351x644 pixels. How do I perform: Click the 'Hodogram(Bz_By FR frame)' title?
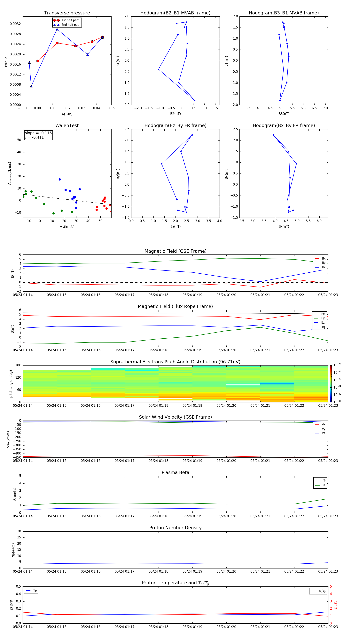coord(175,125)
